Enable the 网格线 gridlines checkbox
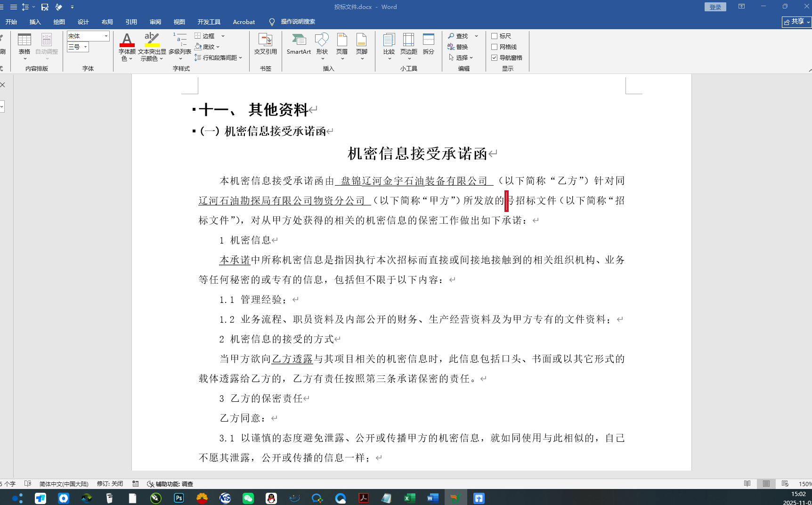The image size is (812, 505). coord(495,47)
